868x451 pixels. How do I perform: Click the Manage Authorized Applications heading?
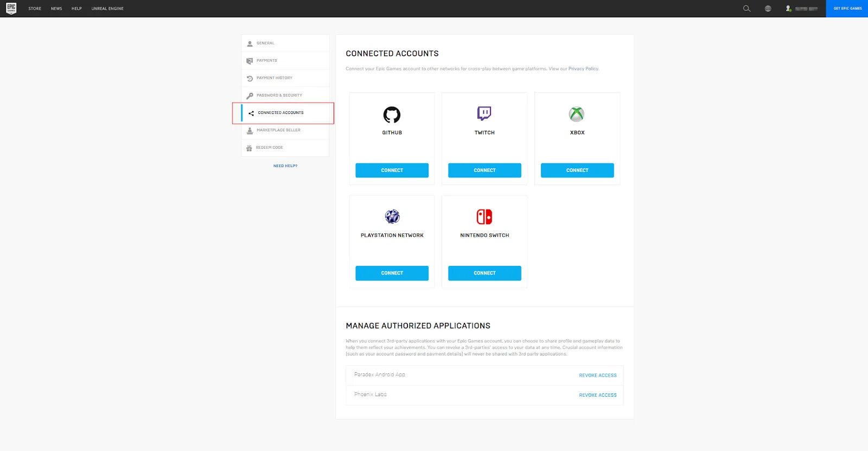(418, 326)
